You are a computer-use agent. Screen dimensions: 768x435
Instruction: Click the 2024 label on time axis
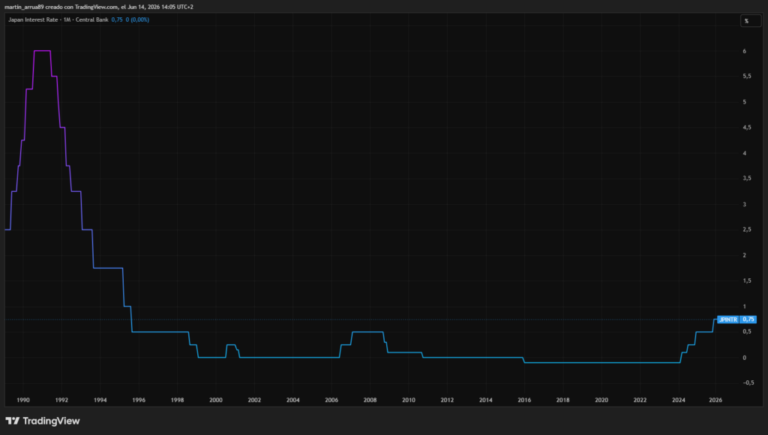pos(678,400)
